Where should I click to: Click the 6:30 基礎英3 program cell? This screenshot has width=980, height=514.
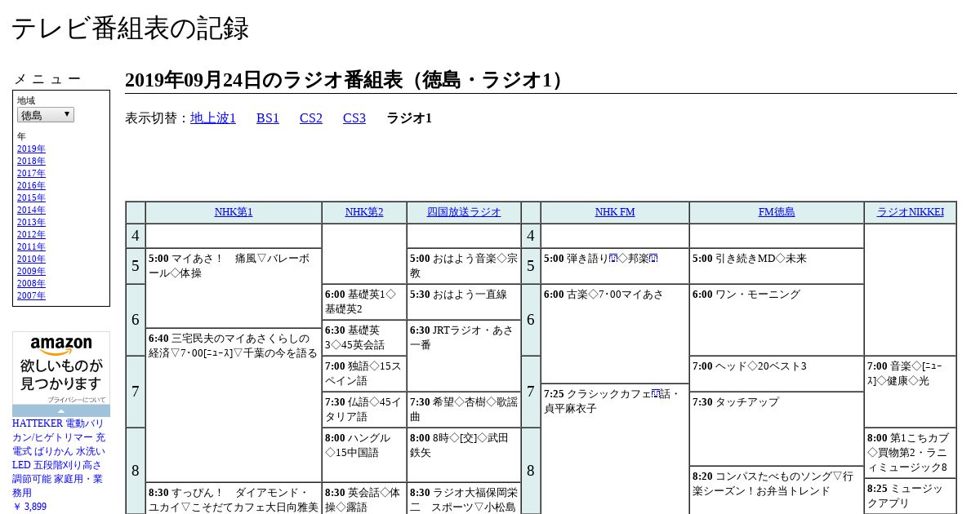pos(364,338)
